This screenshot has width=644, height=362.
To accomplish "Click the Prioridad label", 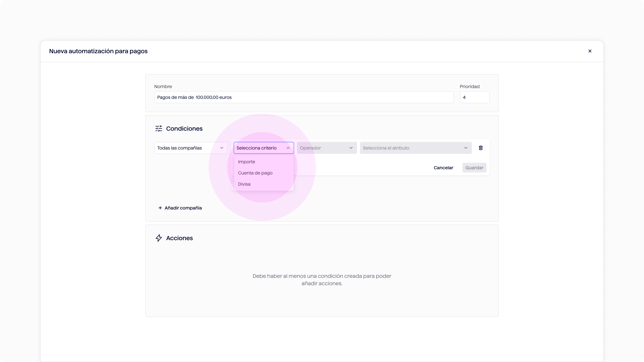I will point(470,86).
